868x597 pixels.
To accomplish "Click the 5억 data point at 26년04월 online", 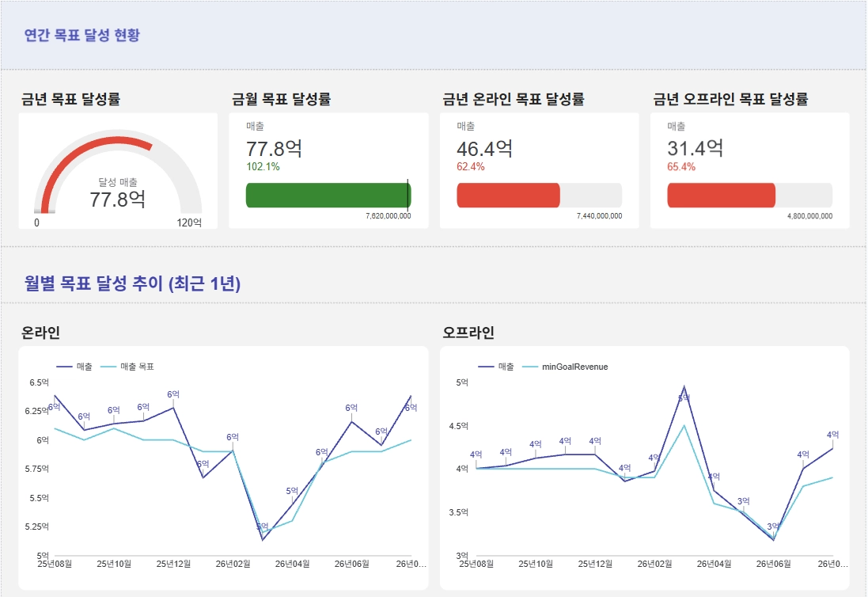I will point(292,504).
